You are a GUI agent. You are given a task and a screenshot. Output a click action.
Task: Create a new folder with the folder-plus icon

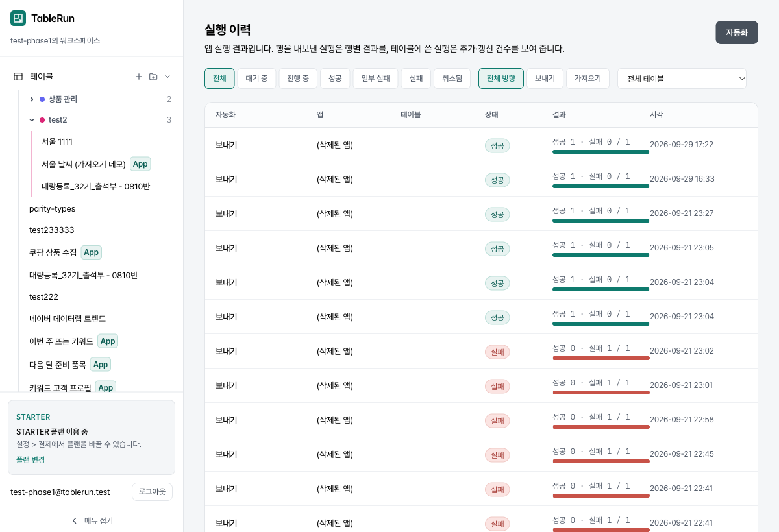tap(153, 77)
